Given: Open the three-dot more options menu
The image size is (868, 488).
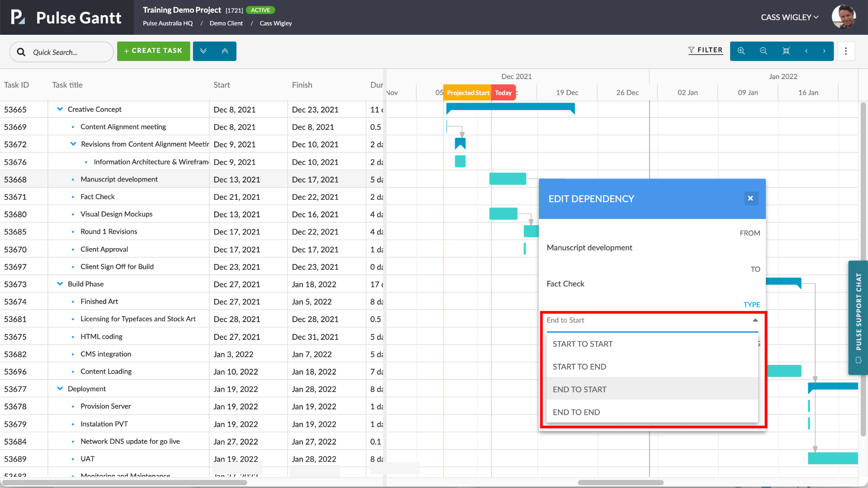Looking at the screenshot, I should pos(846,51).
